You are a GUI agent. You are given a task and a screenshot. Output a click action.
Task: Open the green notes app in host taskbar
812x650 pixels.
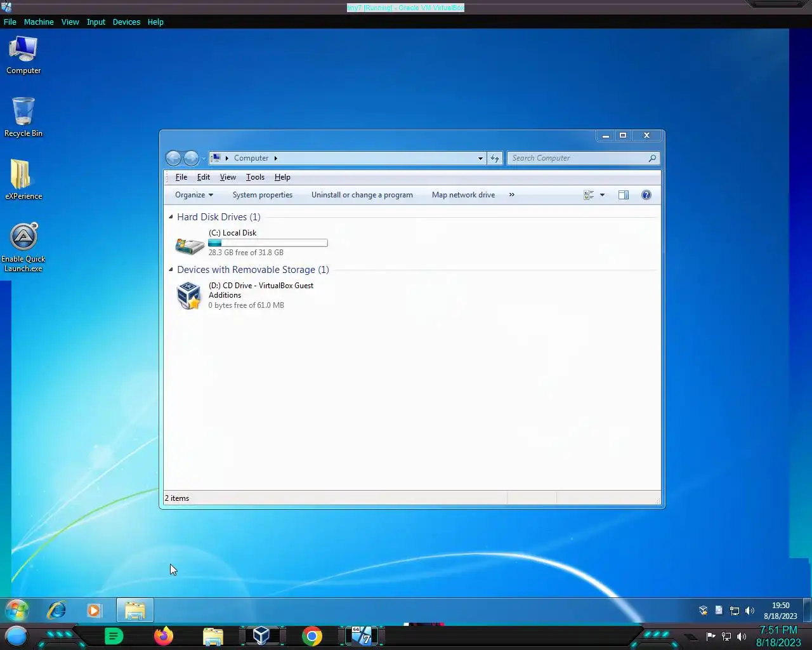114,636
